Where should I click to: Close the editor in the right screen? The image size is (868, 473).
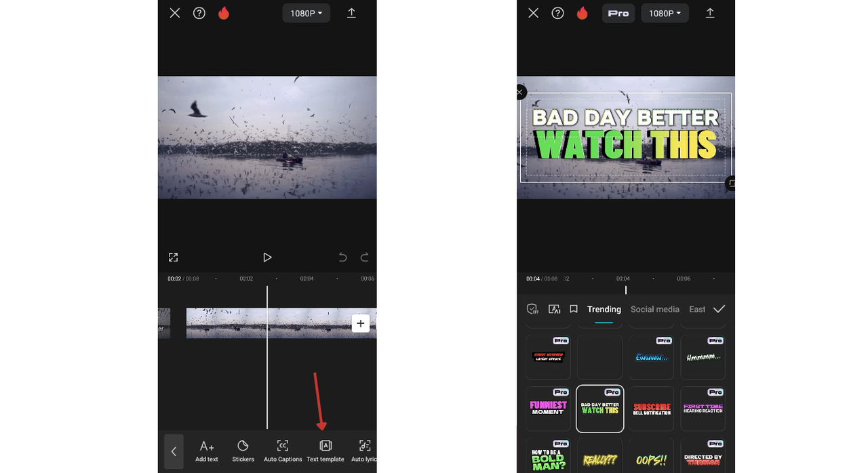point(534,13)
